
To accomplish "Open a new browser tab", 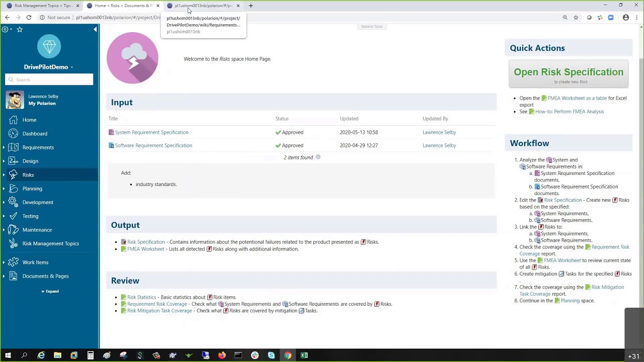I will coord(251,6).
